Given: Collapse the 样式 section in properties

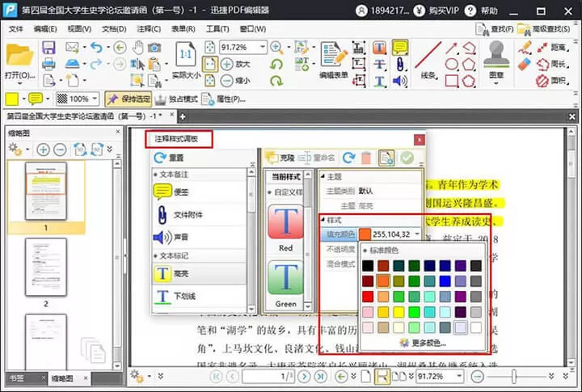Looking at the screenshot, I should pyautogui.click(x=323, y=220).
